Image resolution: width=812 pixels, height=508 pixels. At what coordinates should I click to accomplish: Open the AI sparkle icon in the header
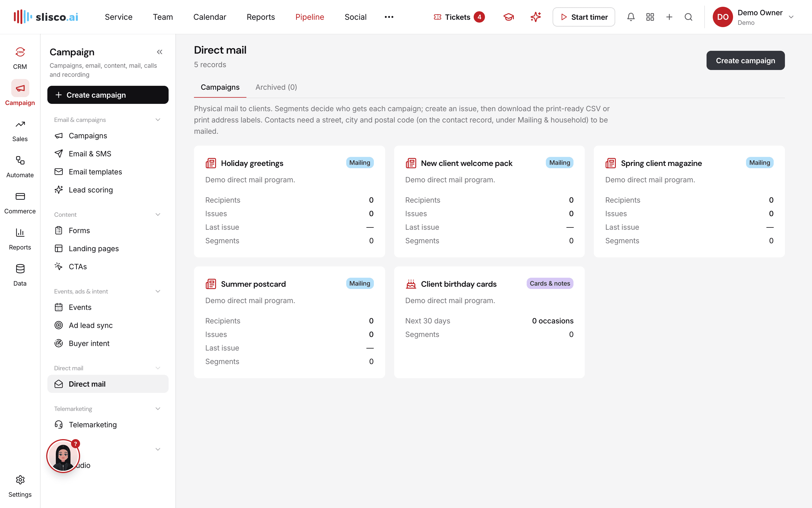535,17
